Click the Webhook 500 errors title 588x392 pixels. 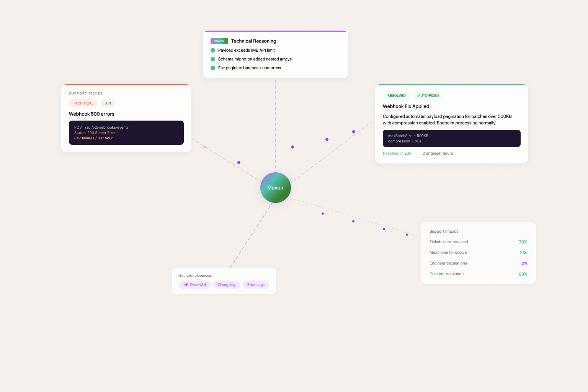(x=91, y=114)
